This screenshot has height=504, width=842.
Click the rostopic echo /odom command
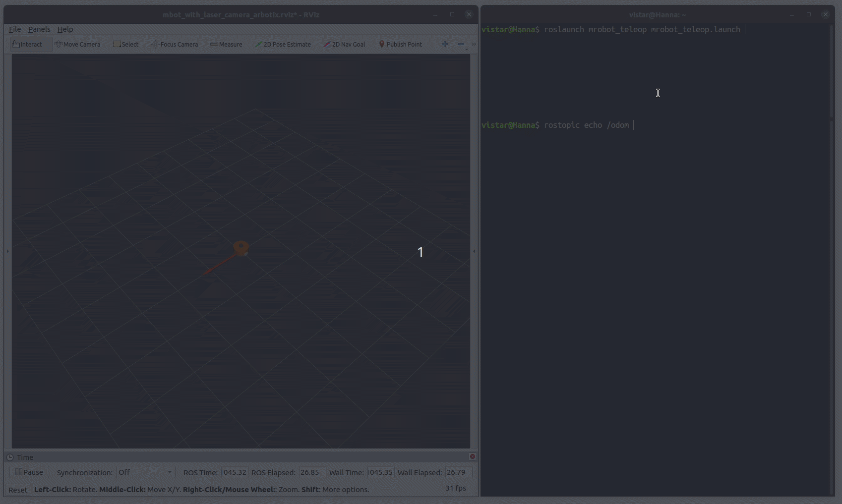(586, 125)
